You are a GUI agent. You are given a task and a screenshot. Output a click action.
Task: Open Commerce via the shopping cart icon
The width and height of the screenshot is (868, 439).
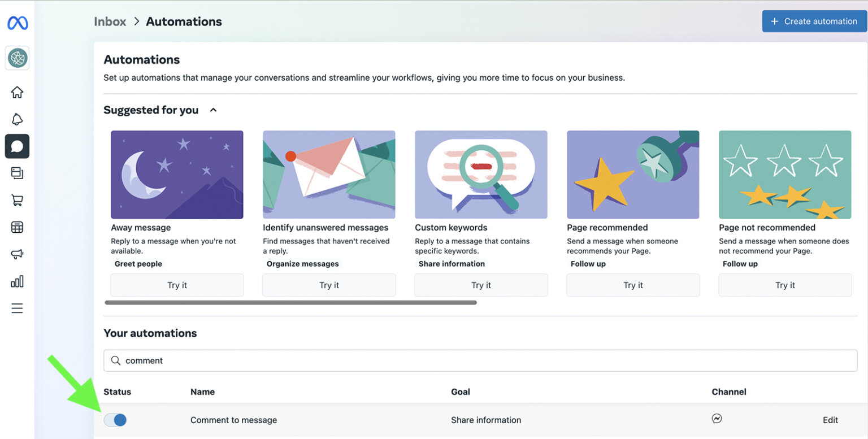17,200
